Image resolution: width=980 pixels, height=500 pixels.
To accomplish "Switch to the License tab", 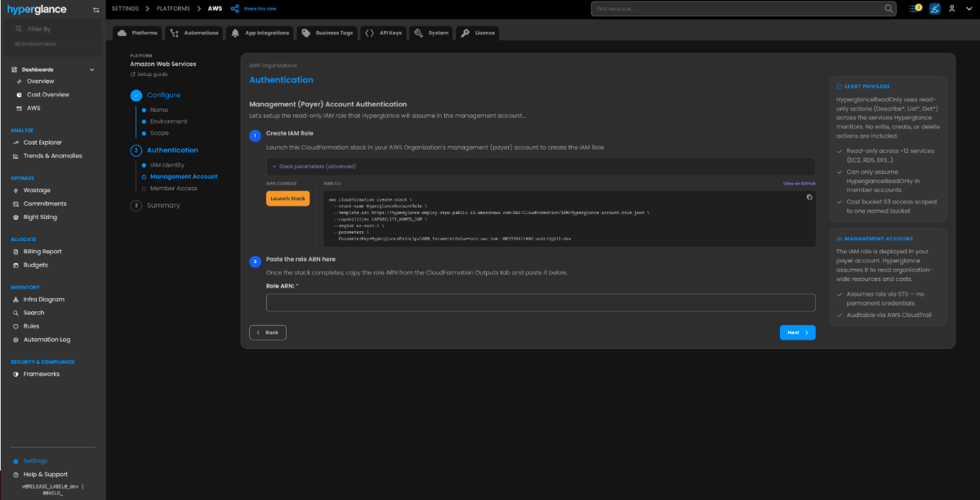I will point(478,33).
